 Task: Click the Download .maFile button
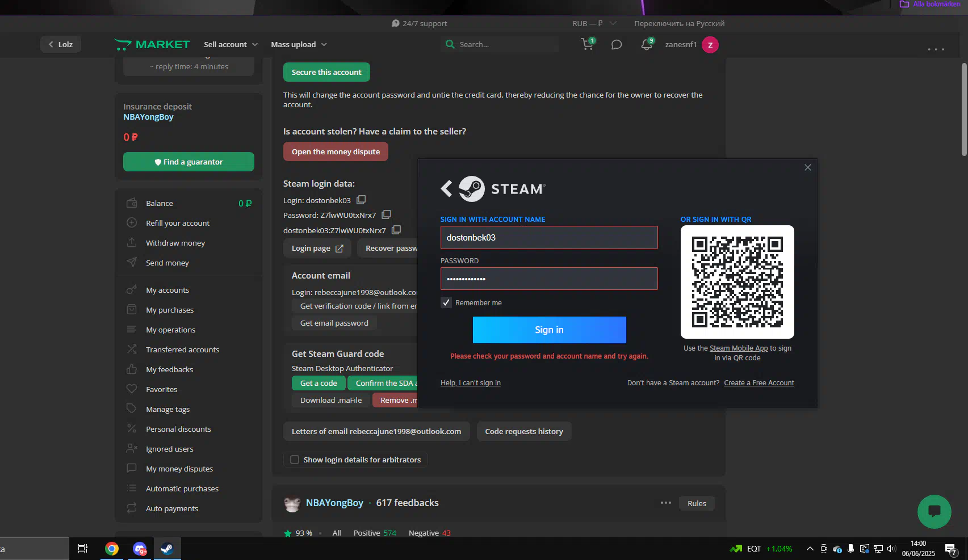331,400
